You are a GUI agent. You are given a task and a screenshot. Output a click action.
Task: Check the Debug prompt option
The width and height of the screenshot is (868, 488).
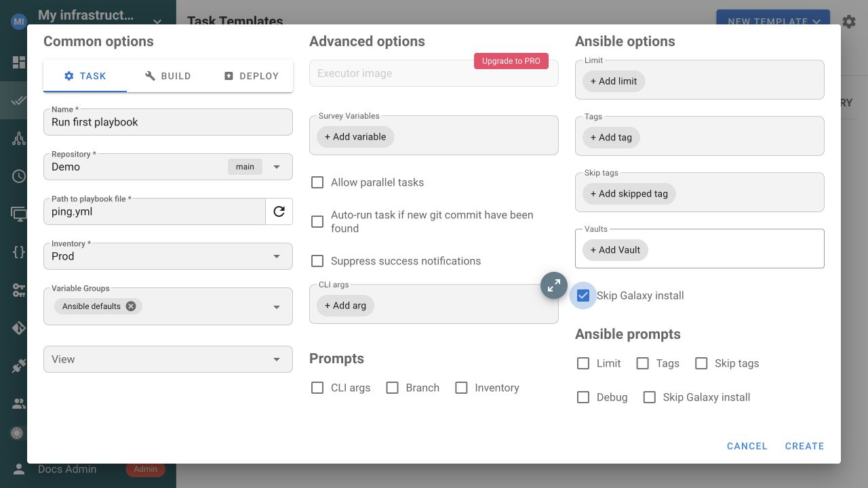coord(583,397)
